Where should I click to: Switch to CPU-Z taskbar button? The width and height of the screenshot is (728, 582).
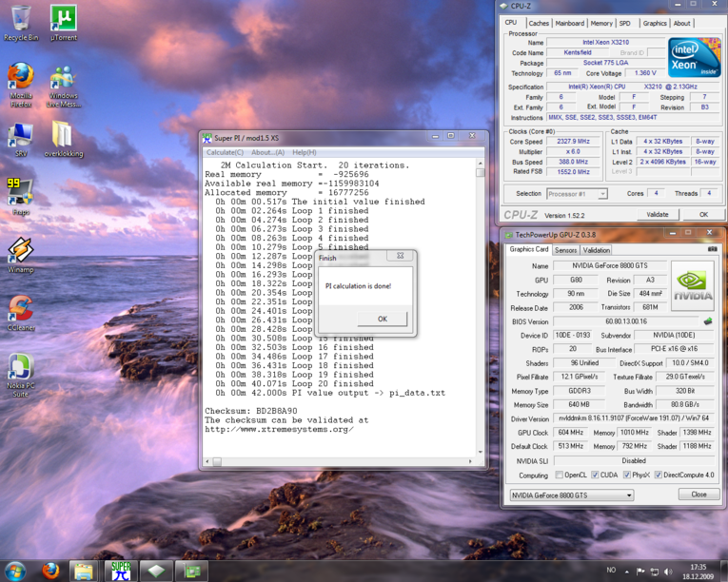pyautogui.click(x=156, y=572)
